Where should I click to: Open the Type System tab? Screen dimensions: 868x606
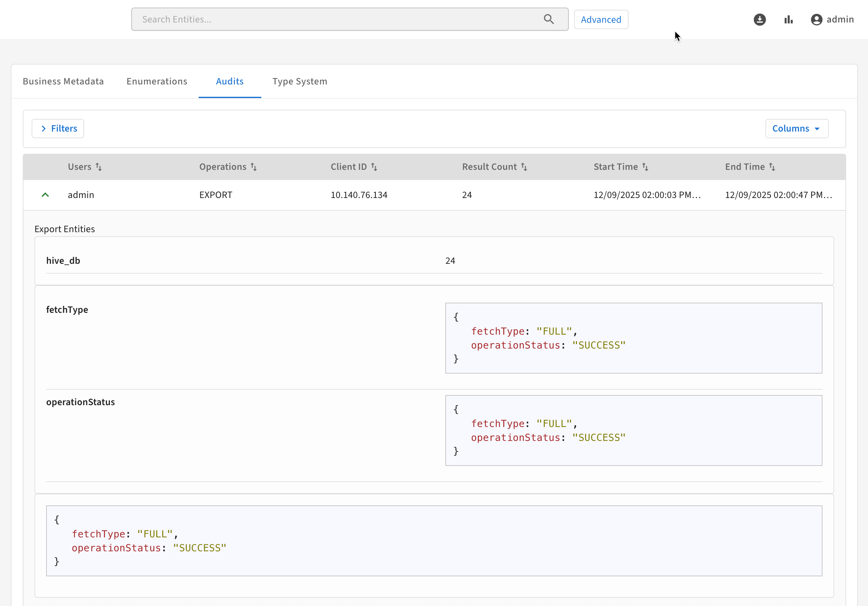point(300,81)
